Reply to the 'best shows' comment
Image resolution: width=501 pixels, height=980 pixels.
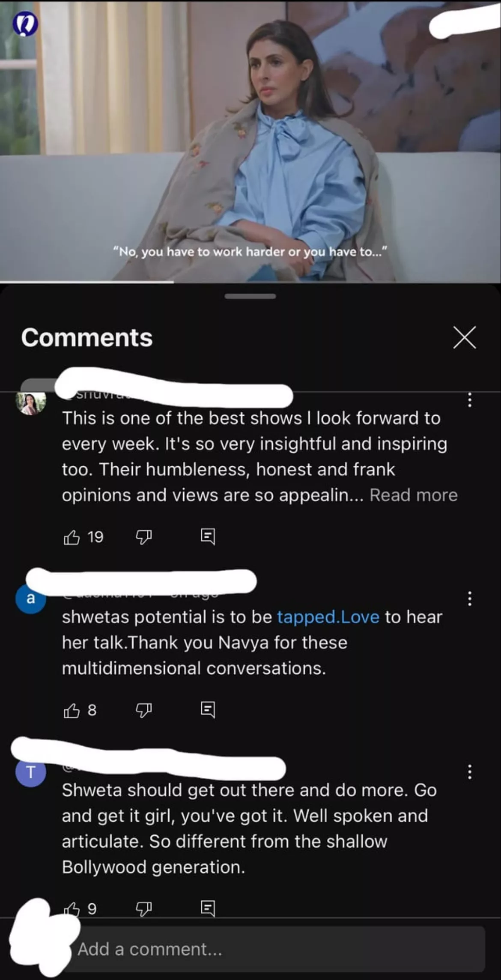point(208,537)
